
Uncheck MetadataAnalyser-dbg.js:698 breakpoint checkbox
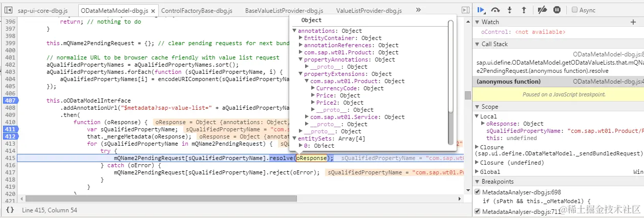[478, 192]
